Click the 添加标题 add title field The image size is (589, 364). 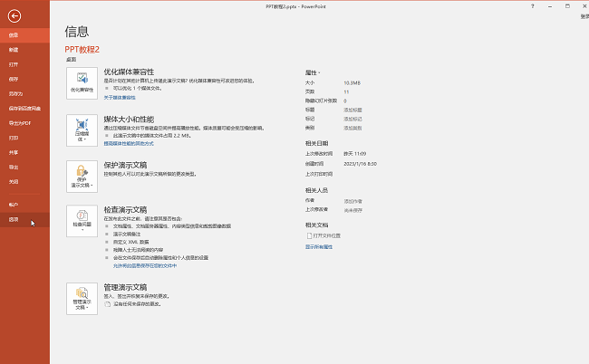pyautogui.click(x=352, y=110)
